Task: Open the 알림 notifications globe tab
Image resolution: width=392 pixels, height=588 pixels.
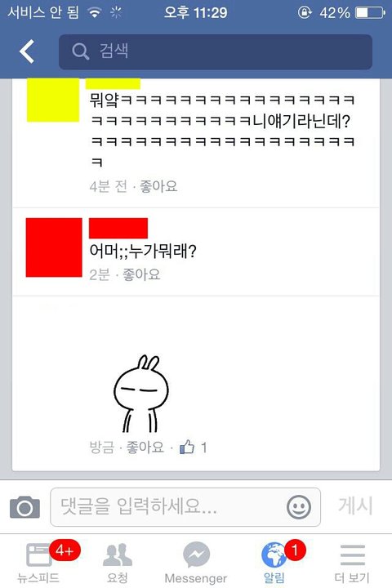Action: coord(274,561)
